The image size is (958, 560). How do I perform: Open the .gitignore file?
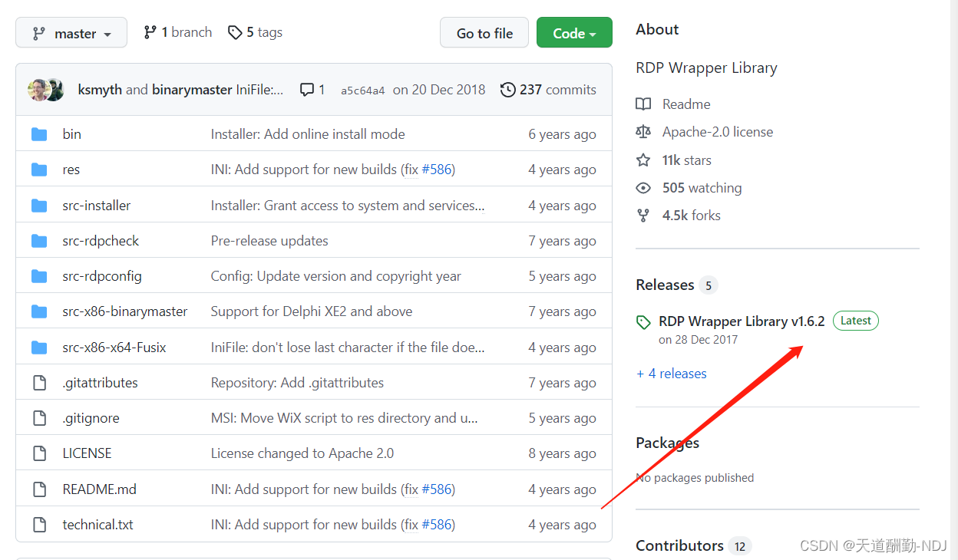point(91,418)
